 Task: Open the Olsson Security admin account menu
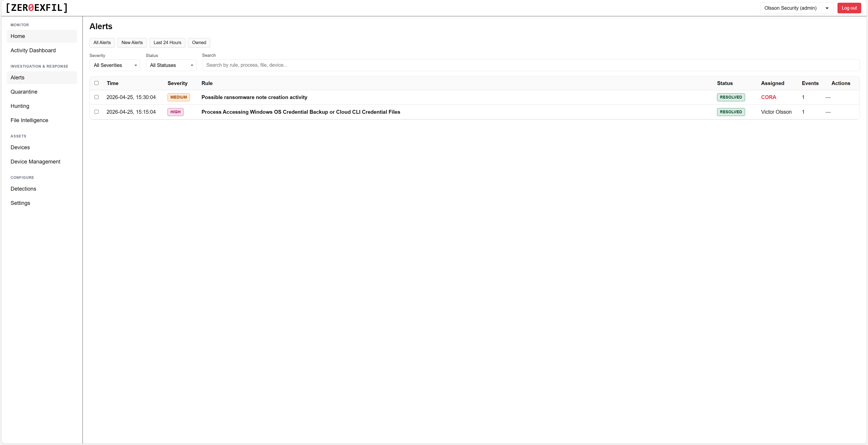(796, 8)
